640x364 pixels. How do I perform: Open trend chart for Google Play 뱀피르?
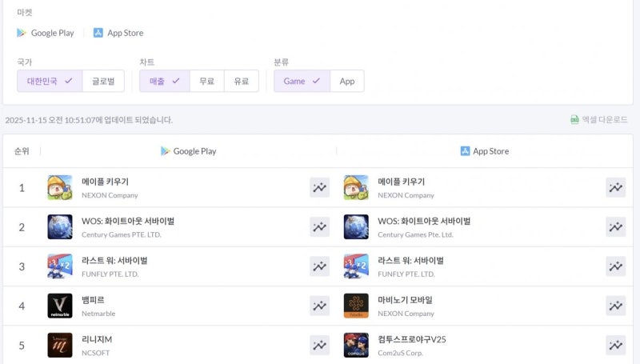click(319, 306)
